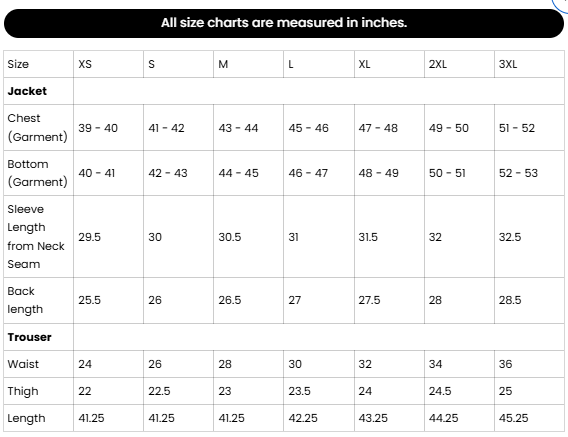The image size is (568, 437).
Task: Click the bold Trouser section heading
Action: pos(29,337)
